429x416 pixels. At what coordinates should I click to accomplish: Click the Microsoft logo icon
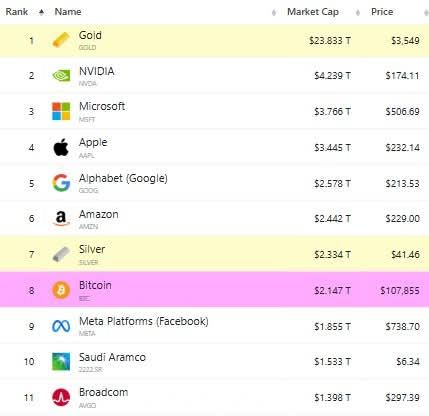click(x=61, y=111)
